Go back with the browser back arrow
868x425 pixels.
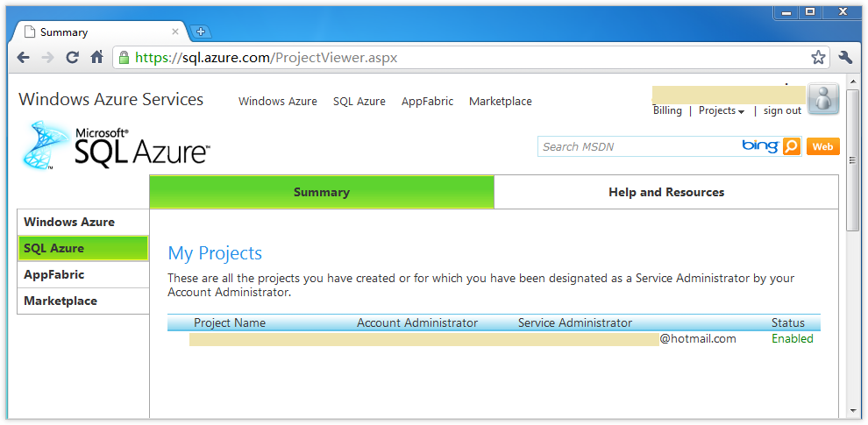coord(23,58)
